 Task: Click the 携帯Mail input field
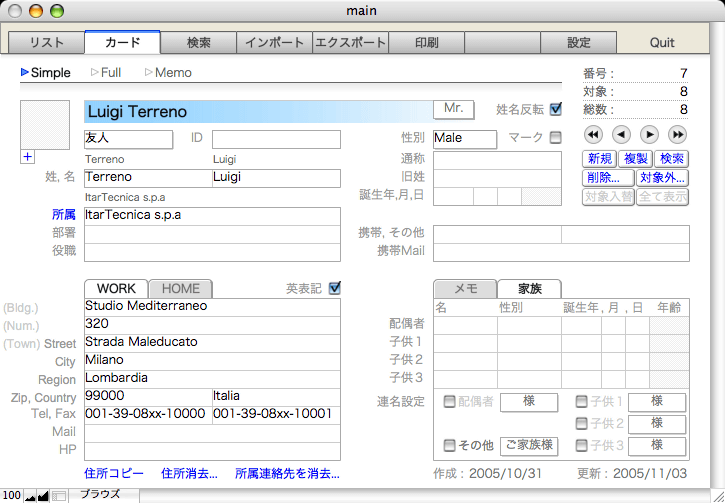tap(561, 253)
